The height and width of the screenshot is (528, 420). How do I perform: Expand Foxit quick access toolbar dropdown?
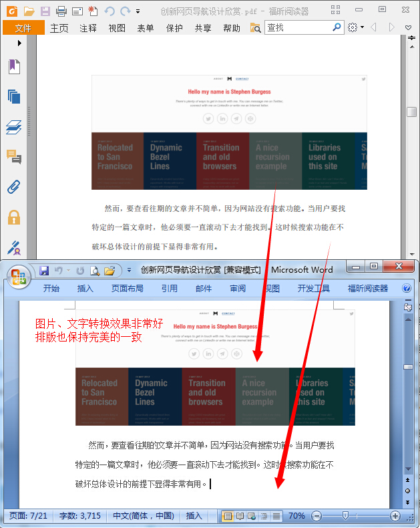coord(138,11)
